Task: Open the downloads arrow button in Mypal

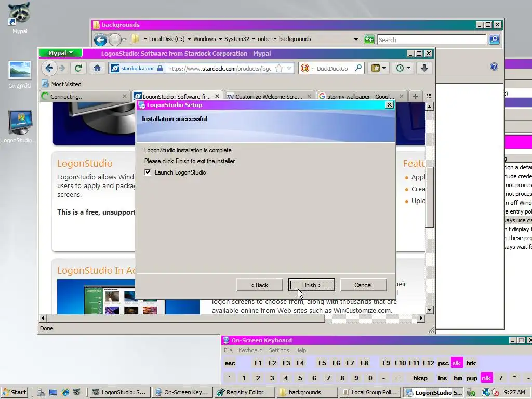Action: [424, 68]
